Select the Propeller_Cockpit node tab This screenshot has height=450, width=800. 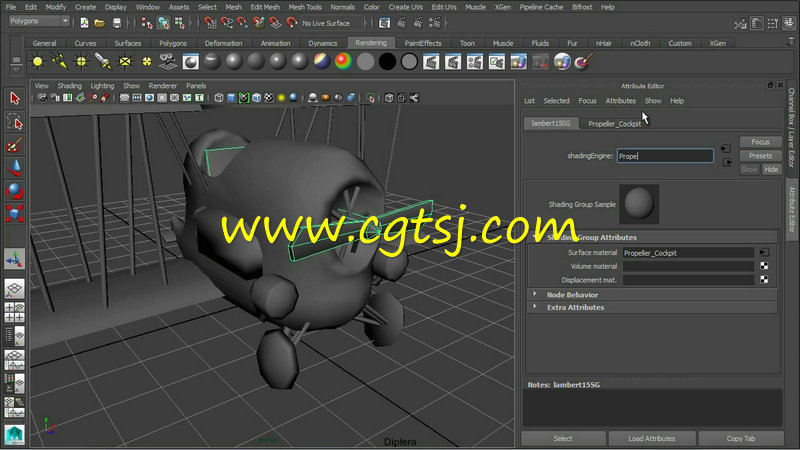click(x=614, y=123)
